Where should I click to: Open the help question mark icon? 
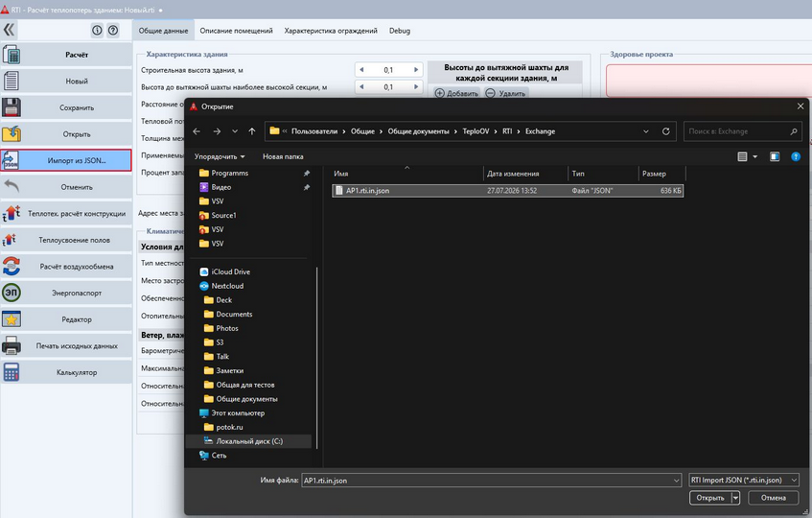[x=113, y=31]
